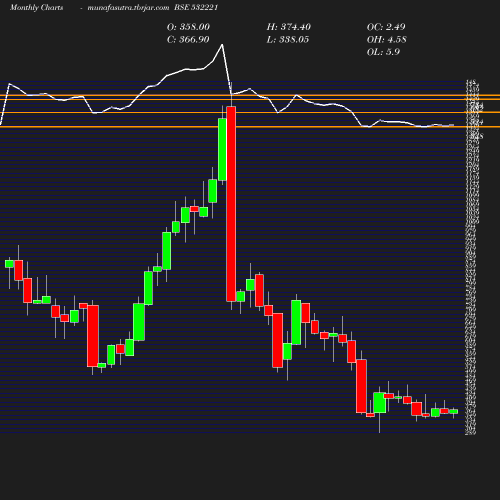The image size is (500, 500).
Task: Click the 'BSE 532221' symbol label
Action: pyautogui.click(x=196, y=8)
